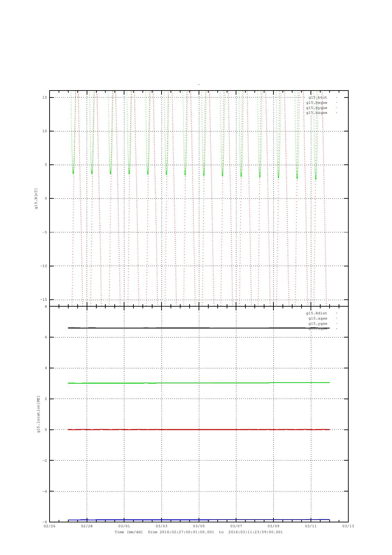Select the 02/26 date tick label
This screenshot has height=555, width=392.
[50, 526]
